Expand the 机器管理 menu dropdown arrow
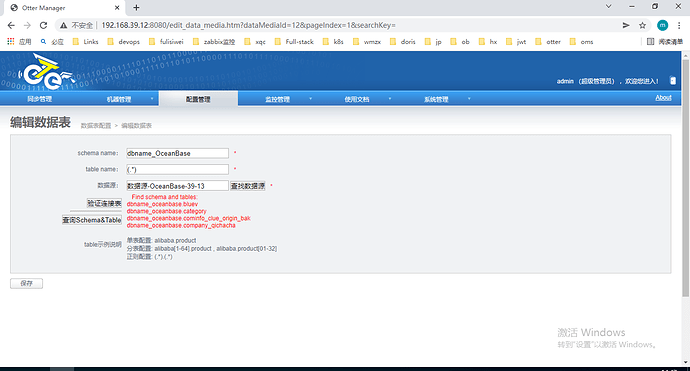Image resolution: width=690 pixels, height=371 pixels. [x=152, y=99]
